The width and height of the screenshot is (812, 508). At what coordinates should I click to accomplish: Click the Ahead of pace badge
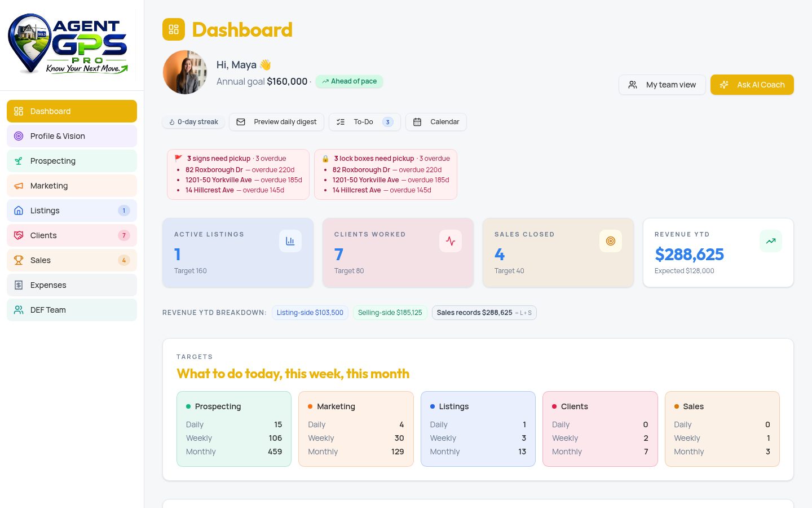pos(350,81)
